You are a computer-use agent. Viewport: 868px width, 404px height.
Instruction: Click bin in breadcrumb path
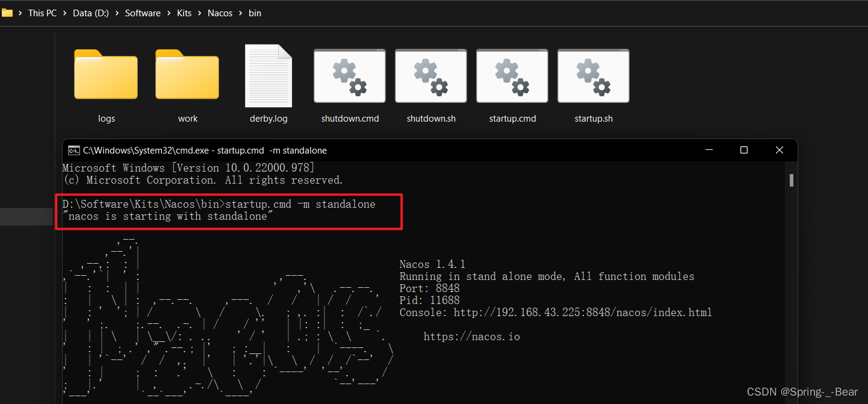pyautogui.click(x=255, y=13)
